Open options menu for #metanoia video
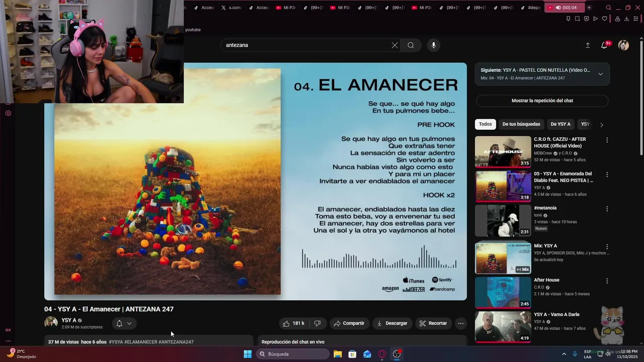The height and width of the screenshot is (362, 644). (607, 209)
